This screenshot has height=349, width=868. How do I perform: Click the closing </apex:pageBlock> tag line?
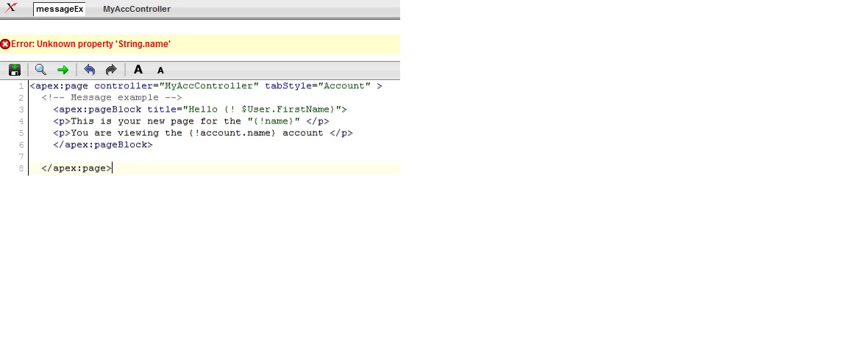(x=103, y=145)
